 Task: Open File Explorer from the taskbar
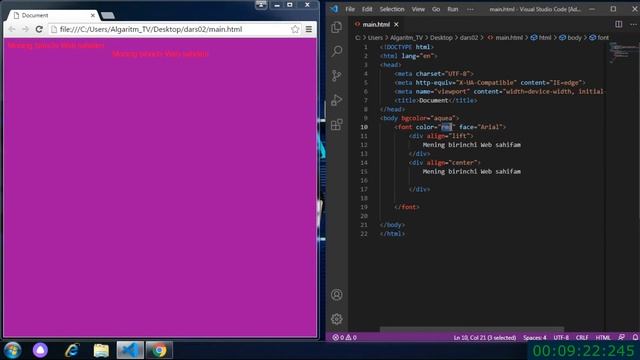[101, 350]
